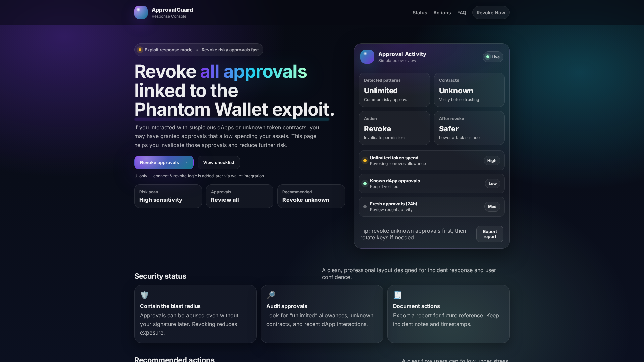Image resolution: width=644 pixels, height=362 pixels.
Task: Click the Simulated overview subtitle
Action: pyautogui.click(x=397, y=61)
